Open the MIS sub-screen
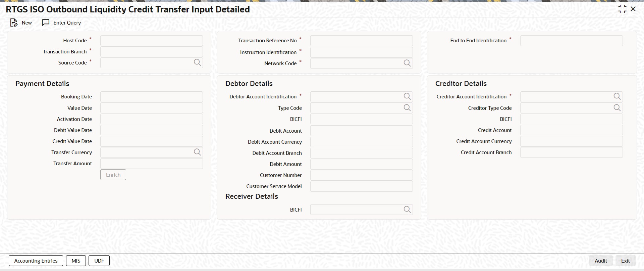Image resolution: width=644 pixels, height=271 pixels. 76,261
